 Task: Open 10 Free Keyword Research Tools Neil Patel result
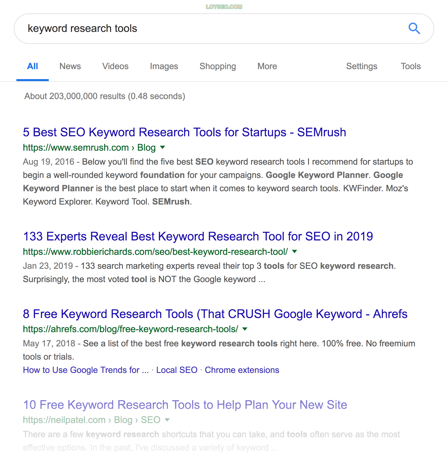click(x=185, y=405)
